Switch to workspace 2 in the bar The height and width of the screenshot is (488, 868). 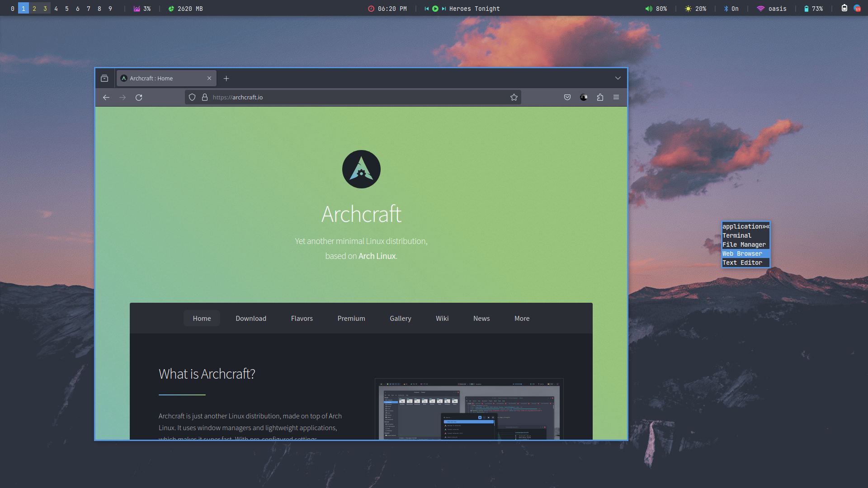click(x=34, y=9)
